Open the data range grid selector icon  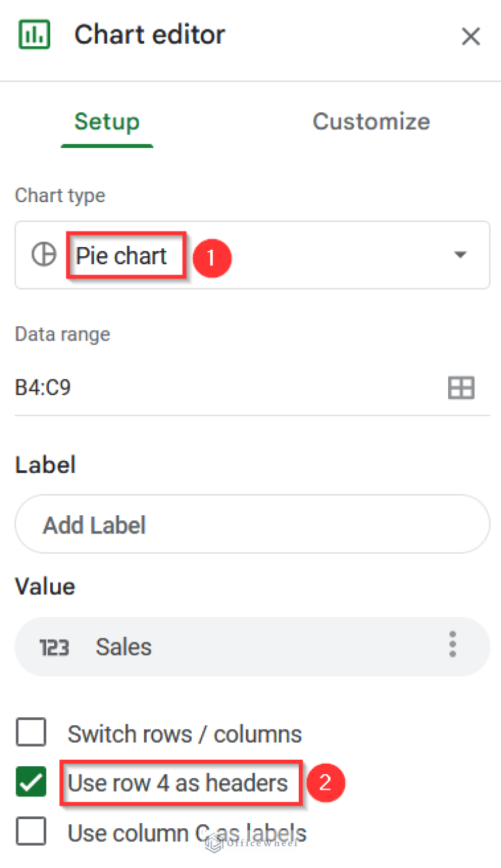point(461,387)
